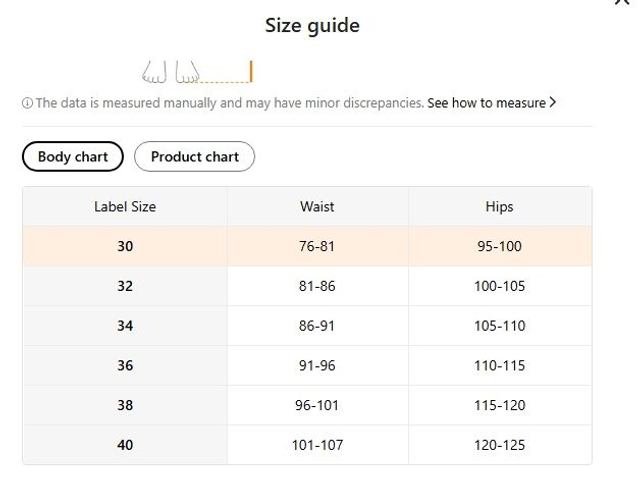The height and width of the screenshot is (498, 640).
Task: Switch to the Body chart tab
Action: coord(72,157)
